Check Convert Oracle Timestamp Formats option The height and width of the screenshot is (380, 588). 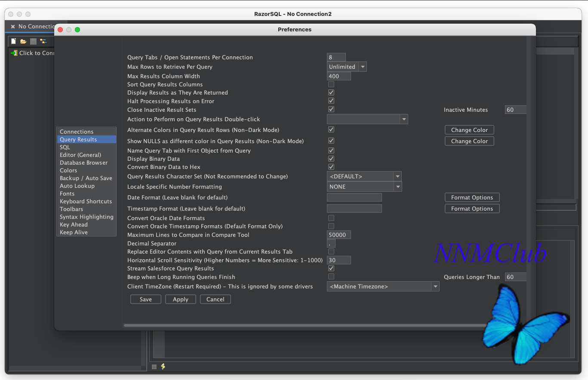[331, 226]
